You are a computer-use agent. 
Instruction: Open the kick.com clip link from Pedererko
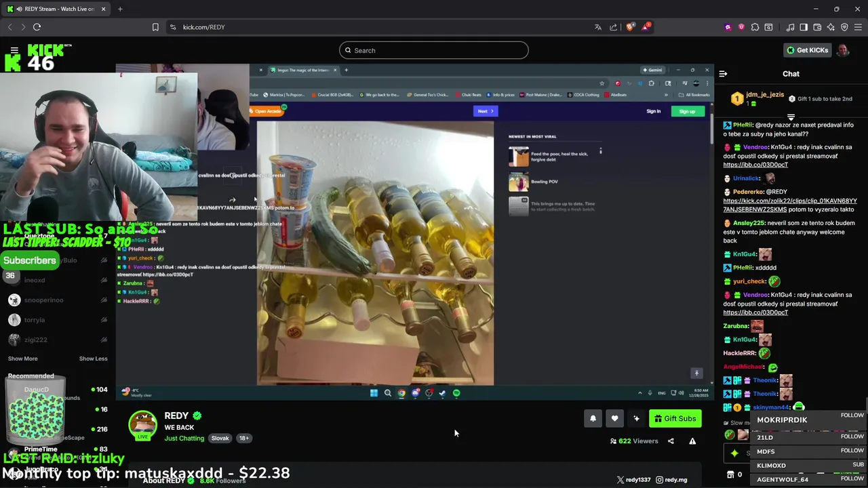tap(790, 205)
